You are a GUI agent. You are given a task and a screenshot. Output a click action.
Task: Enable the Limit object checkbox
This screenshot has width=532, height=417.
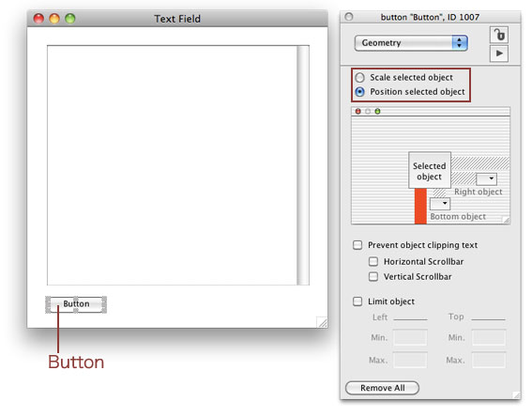click(x=357, y=301)
